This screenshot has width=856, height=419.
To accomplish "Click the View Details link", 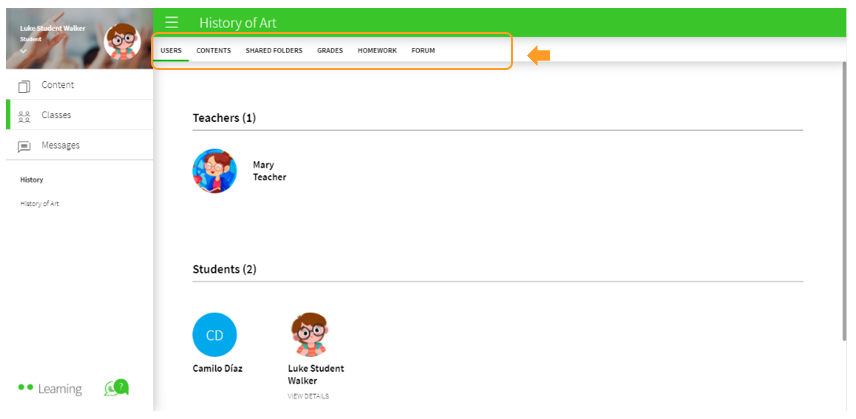I will point(308,396).
